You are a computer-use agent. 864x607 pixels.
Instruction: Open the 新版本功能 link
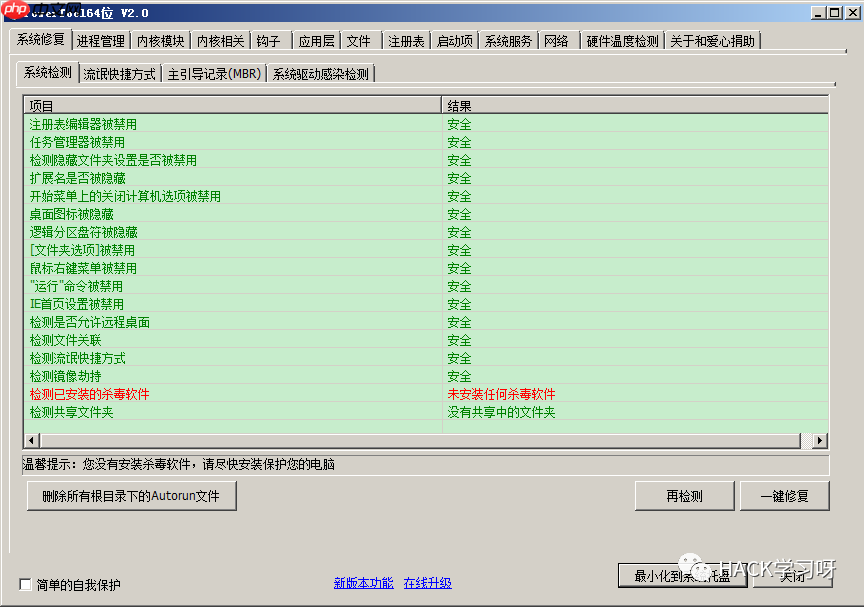[x=363, y=583]
